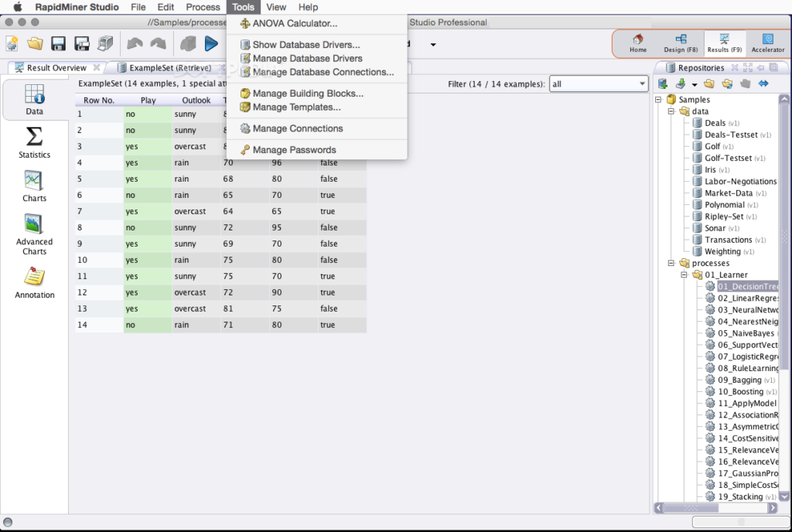
Task: Create a new process with toolbar icon
Action: [x=12, y=44]
